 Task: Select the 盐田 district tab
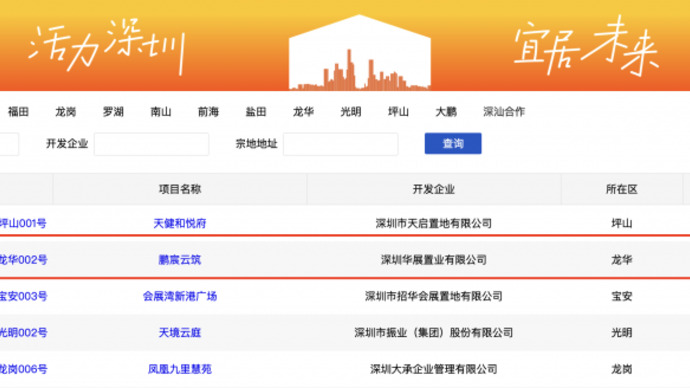click(256, 112)
